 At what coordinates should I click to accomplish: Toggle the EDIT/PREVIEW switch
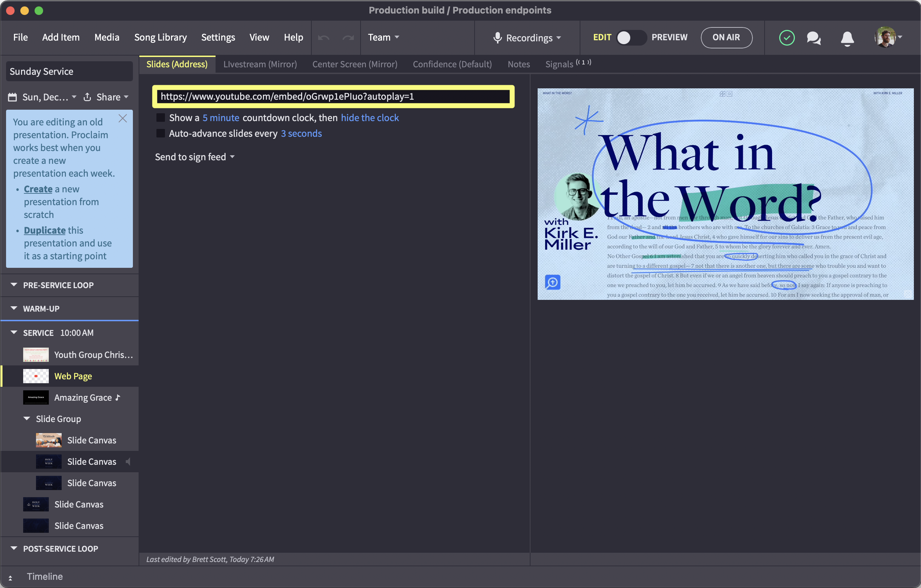[631, 37]
